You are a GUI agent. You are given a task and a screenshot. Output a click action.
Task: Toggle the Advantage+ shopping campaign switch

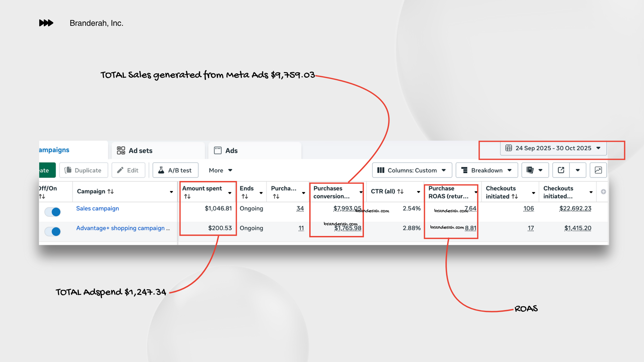[x=53, y=232]
